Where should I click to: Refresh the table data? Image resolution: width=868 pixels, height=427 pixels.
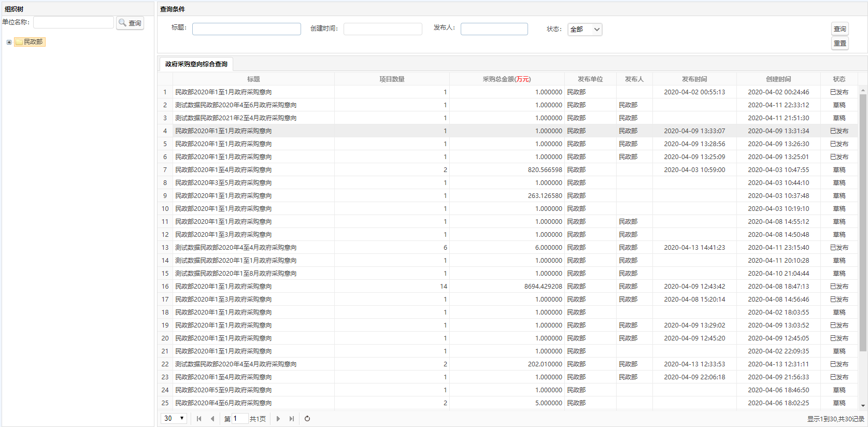tap(307, 419)
